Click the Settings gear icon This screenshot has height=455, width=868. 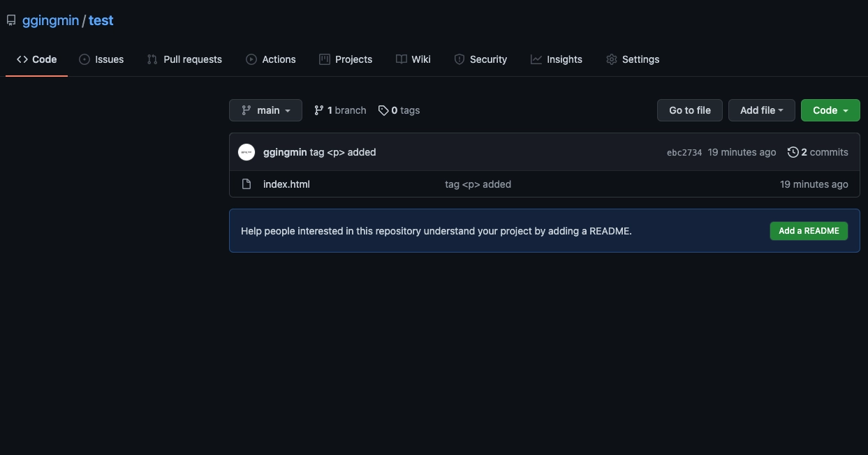[612, 59]
